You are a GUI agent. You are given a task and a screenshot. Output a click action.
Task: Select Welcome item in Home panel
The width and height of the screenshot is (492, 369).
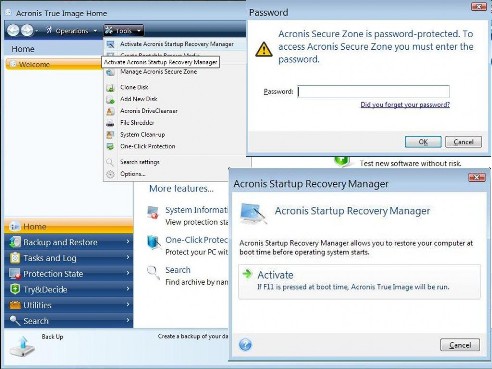(53, 64)
